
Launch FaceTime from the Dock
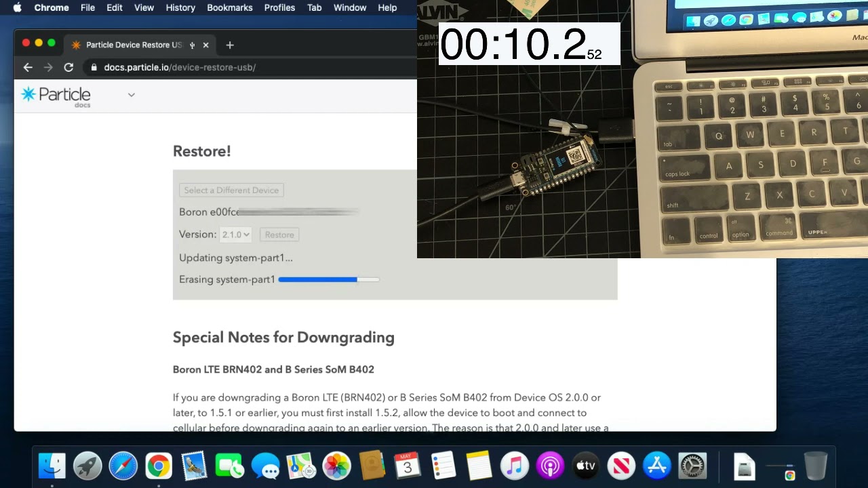click(x=230, y=466)
